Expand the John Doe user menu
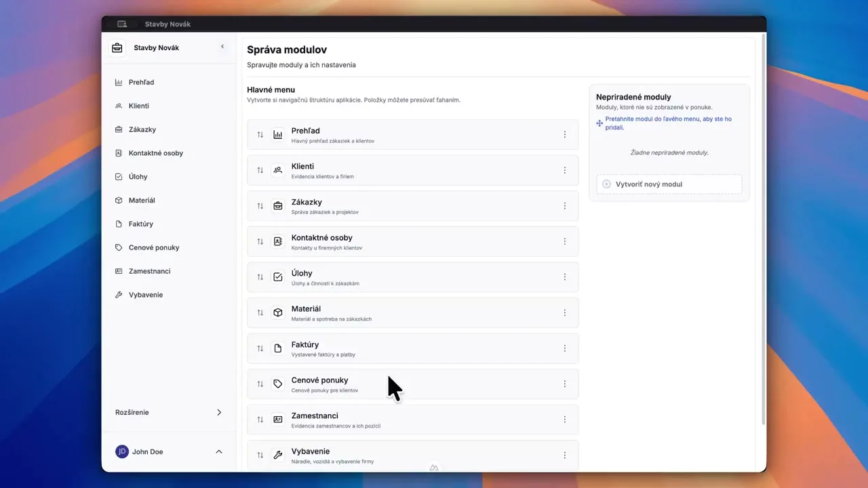 pyautogui.click(x=218, y=451)
